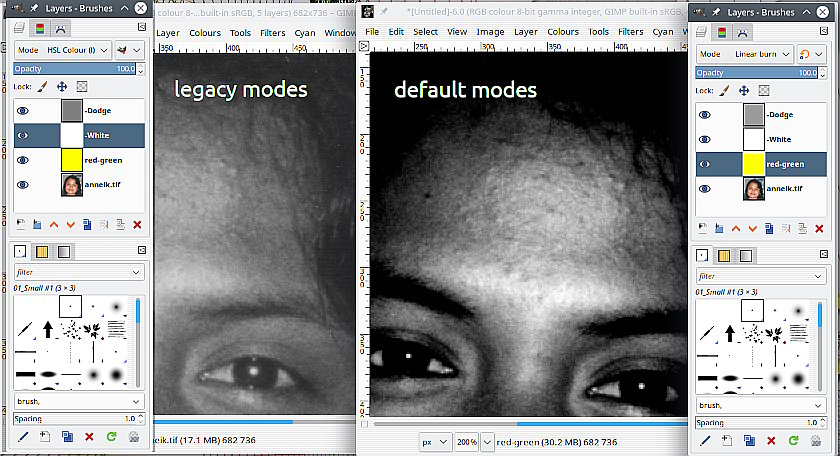The width and height of the screenshot is (840, 456).
Task: Open the Linear burn mode dropdown
Action: 745,54
